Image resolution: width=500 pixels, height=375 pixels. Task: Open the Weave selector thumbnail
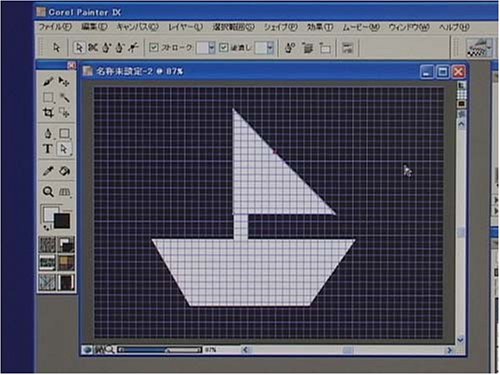66,263
